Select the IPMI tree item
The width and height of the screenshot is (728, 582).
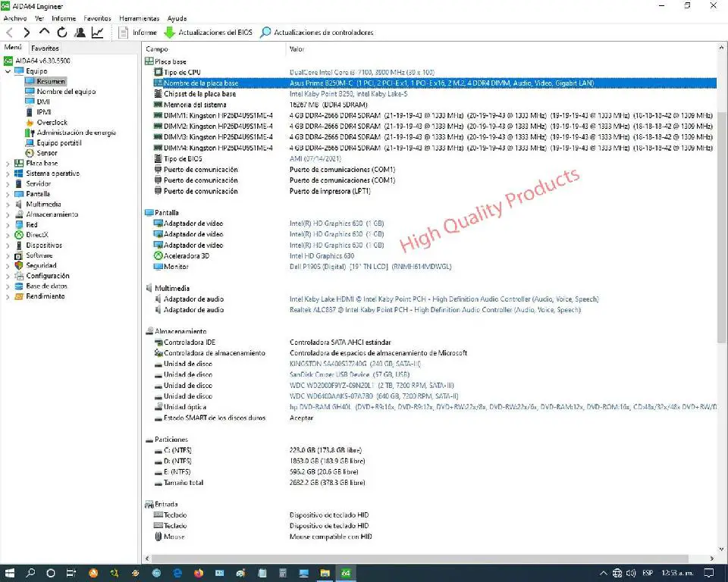coord(44,112)
